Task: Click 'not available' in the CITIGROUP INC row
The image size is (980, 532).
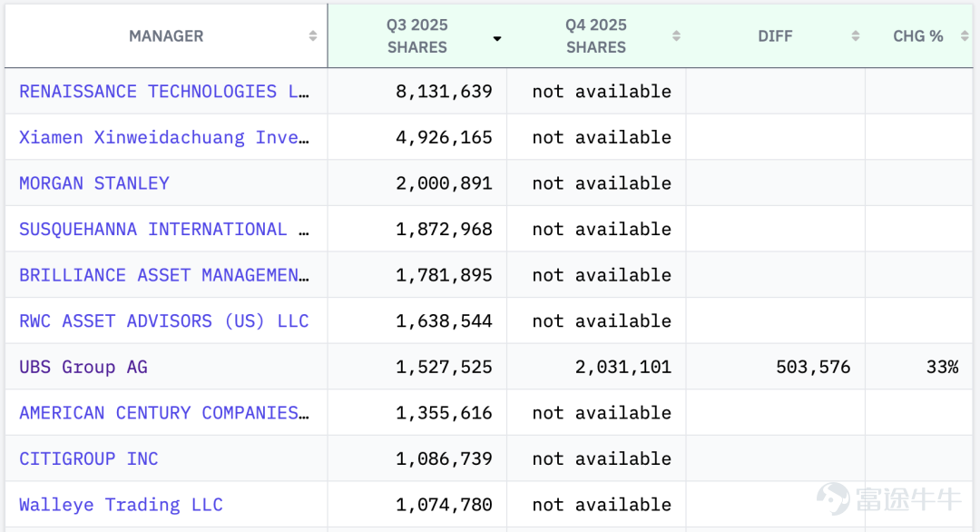Action: point(602,458)
